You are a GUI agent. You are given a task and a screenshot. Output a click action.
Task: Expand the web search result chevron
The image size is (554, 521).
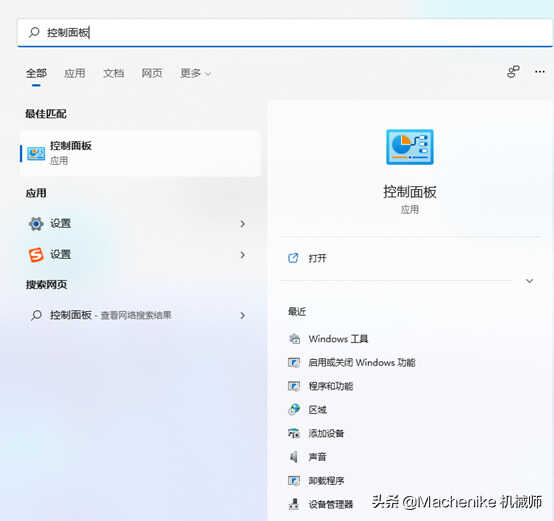click(242, 315)
